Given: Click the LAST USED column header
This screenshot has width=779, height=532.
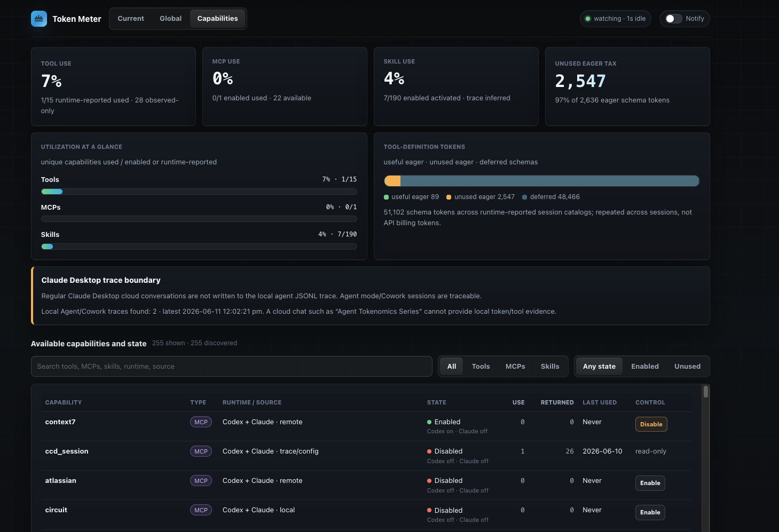Looking at the screenshot, I should click(600, 402).
